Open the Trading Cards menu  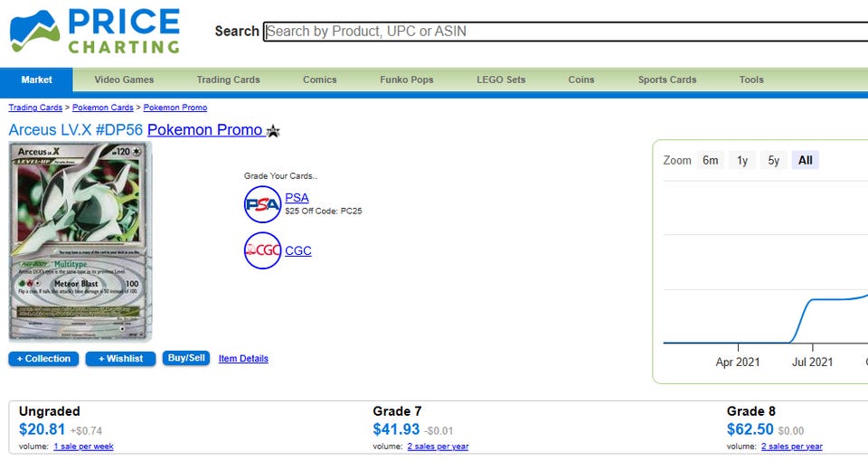pyautogui.click(x=228, y=80)
